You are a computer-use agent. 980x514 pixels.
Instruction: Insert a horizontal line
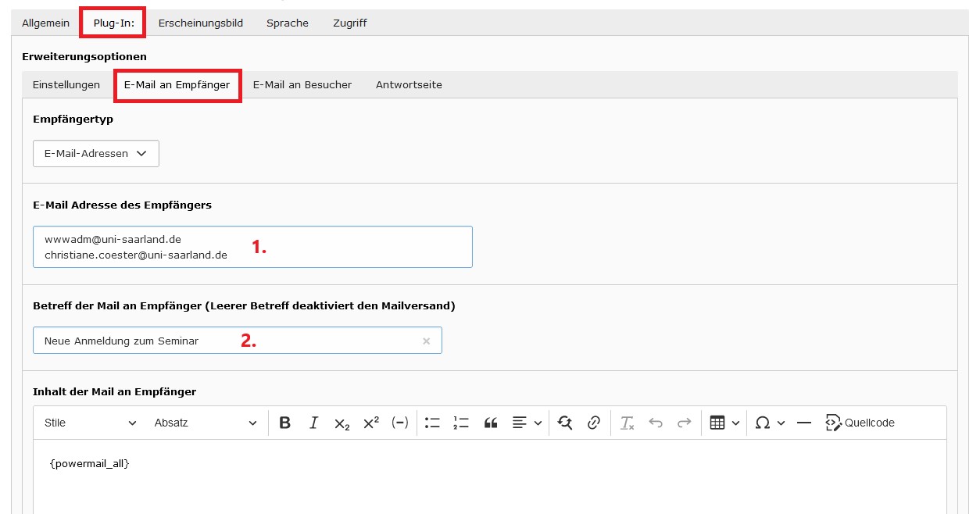804,423
